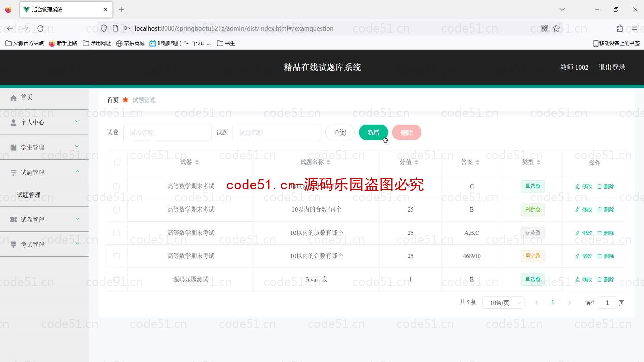
Task: Go to previous page with left arrow
Action: coord(537,303)
